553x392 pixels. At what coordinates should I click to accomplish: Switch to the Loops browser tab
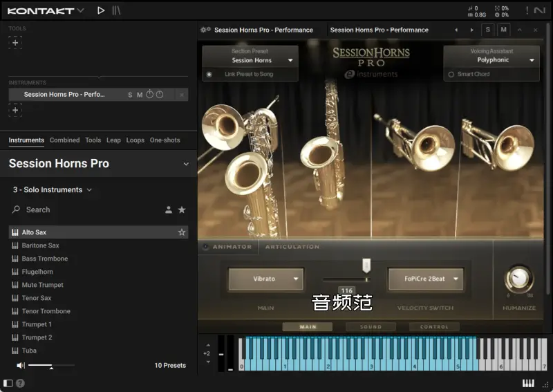[x=135, y=140]
